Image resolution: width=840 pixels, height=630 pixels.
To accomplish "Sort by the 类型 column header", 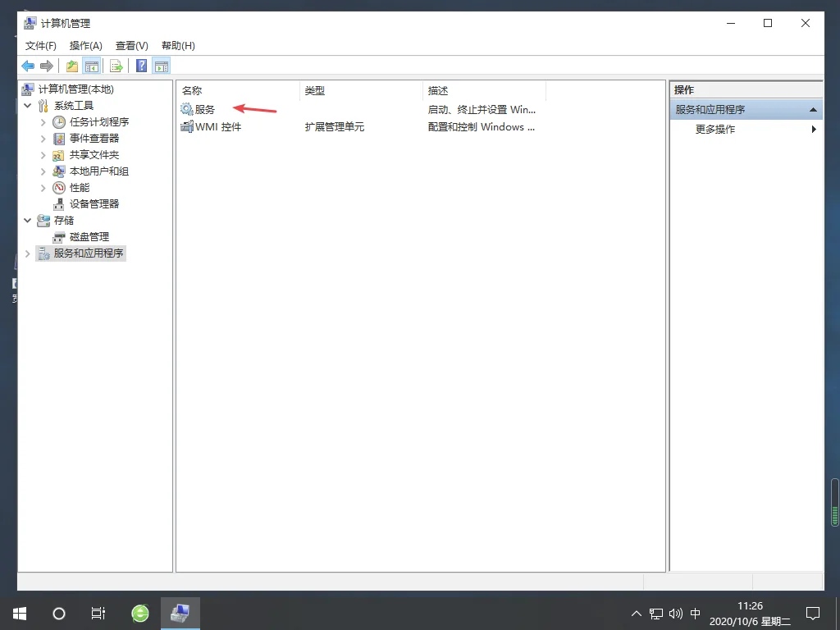I will click(x=361, y=91).
